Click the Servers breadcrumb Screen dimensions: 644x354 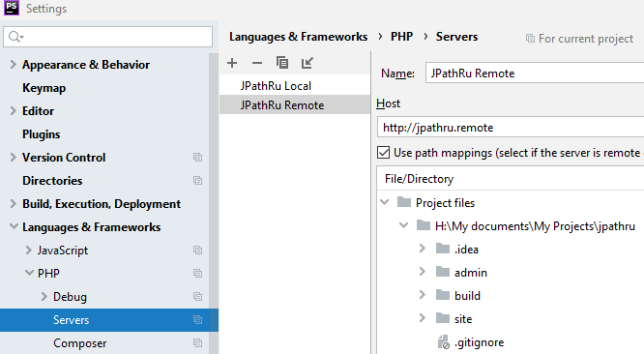(x=456, y=37)
